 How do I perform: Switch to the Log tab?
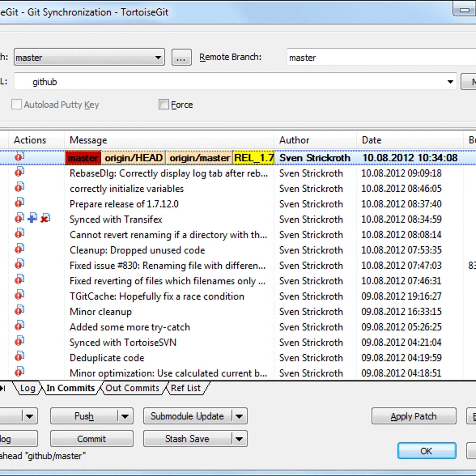tap(28, 388)
